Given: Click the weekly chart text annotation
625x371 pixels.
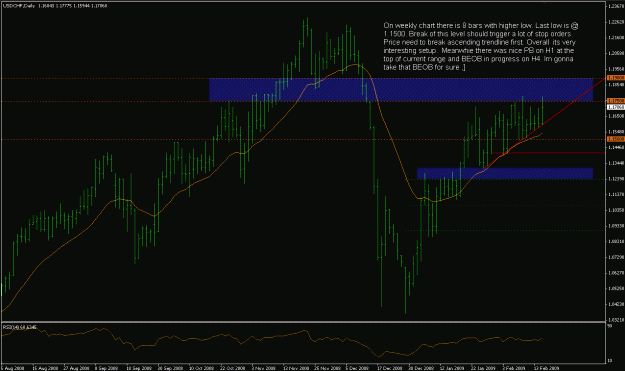Looking at the screenshot, I should [480, 46].
